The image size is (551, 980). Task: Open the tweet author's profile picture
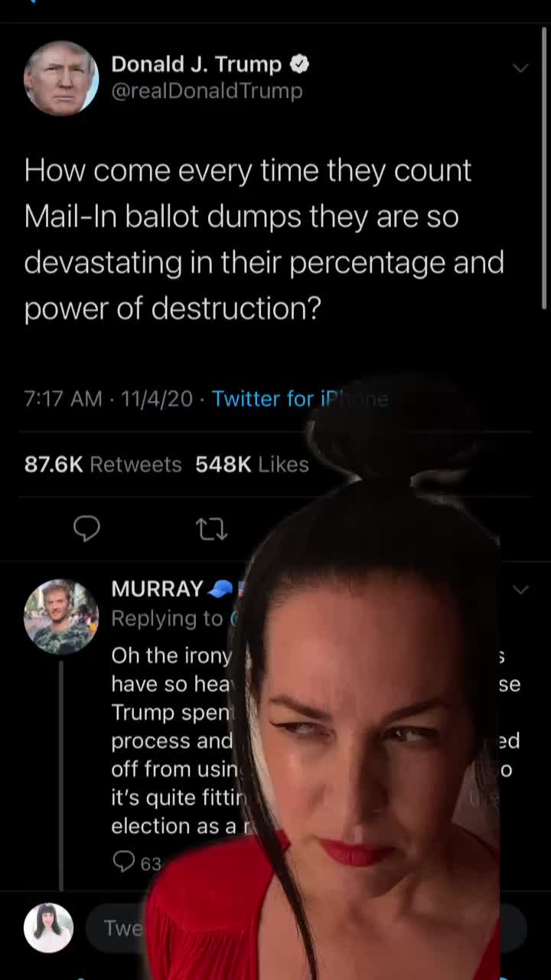pyautogui.click(x=61, y=78)
